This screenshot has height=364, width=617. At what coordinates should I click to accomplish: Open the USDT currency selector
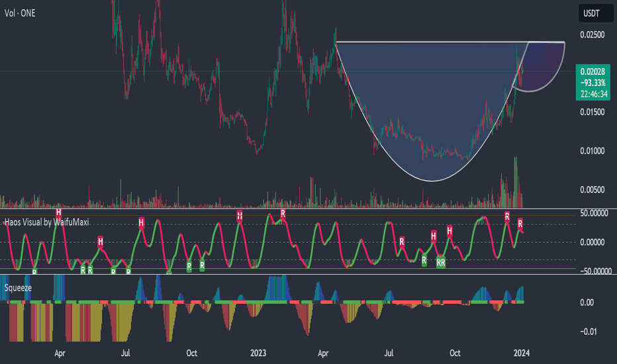pos(595,13)
